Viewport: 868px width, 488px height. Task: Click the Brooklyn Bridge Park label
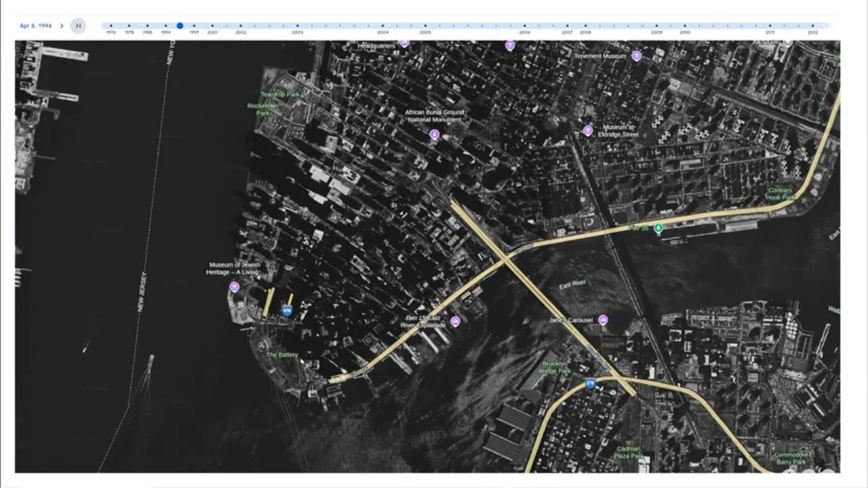(555, 368)
